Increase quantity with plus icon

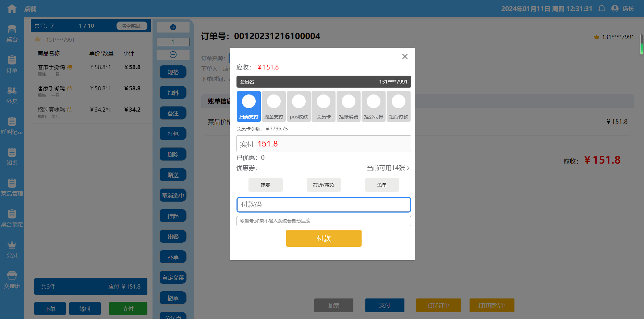tap(173, 27)
